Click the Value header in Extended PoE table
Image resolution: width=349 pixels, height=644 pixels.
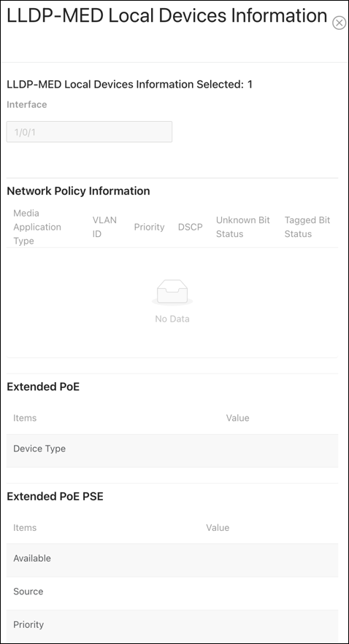tap(237, 418)
